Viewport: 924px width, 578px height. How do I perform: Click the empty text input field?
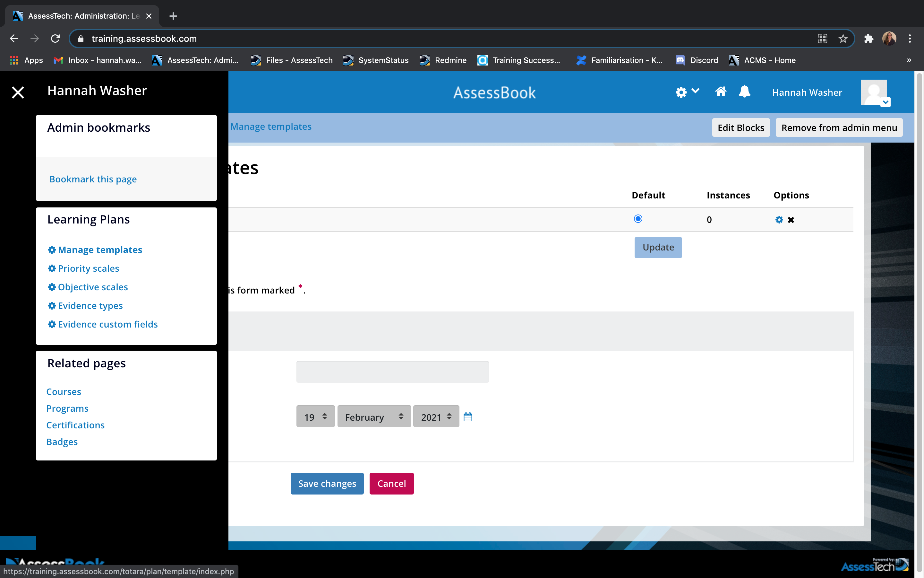392,372
